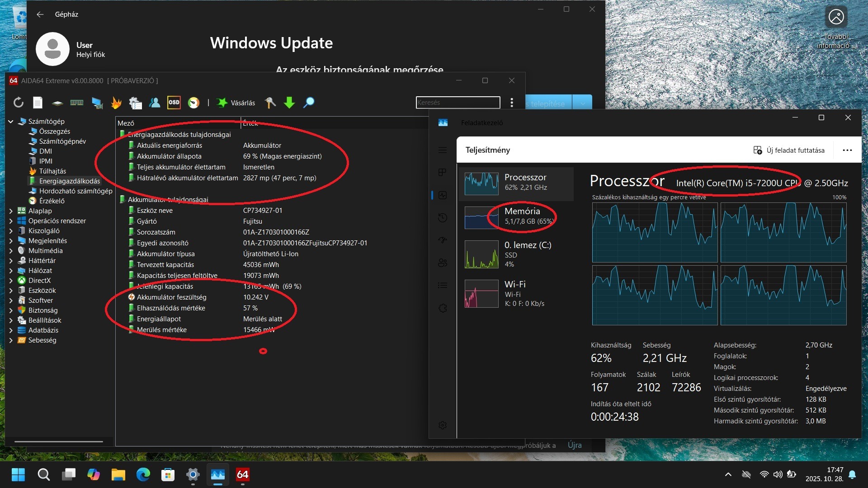Open the memory RAM benchmark icon
868x488 pixels.
[x=77, y=103]
